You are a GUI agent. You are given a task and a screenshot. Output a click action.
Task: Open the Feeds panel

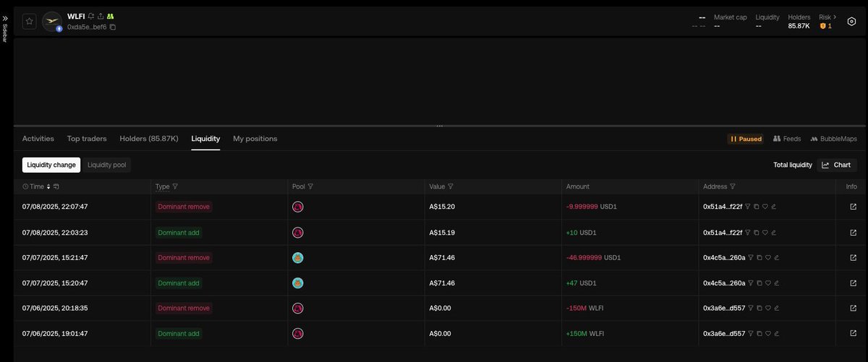point(787,139)
